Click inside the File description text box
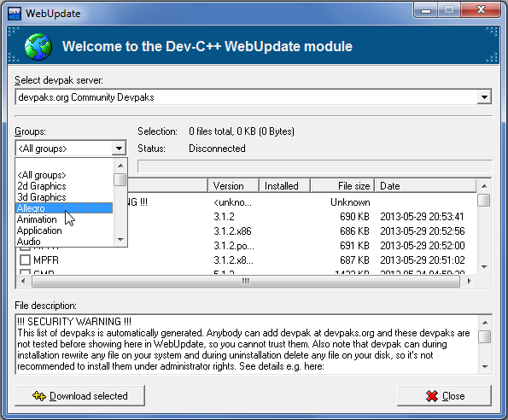Image resolution: width=508 pixels, height=420 pixels. 247,344
